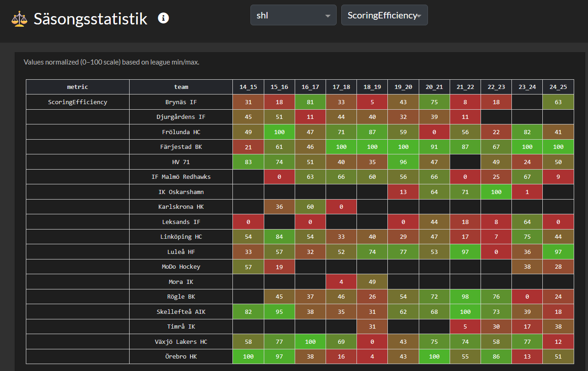Screen dimensions: 588x371
Task: Choose the Växjö Lakers HC team cell
Action: point(181,342)
